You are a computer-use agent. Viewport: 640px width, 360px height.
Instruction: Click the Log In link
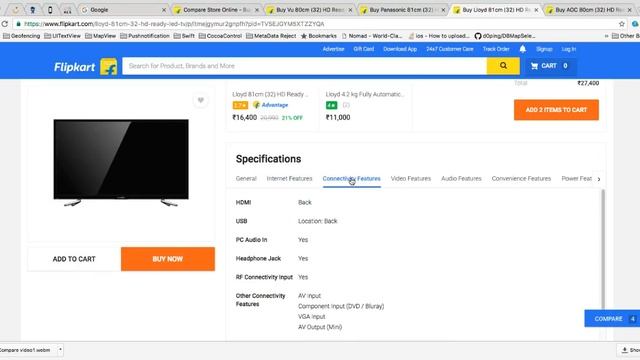click(x=569, y=49)
